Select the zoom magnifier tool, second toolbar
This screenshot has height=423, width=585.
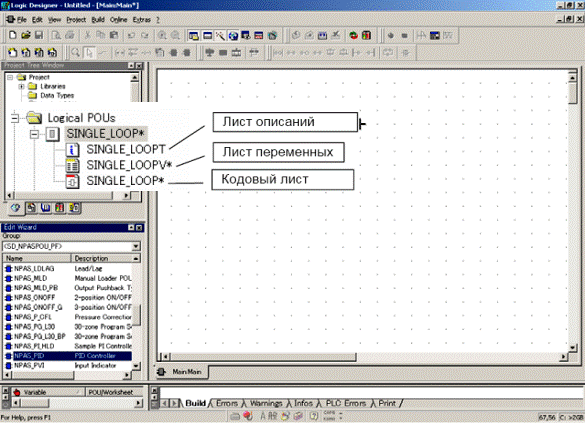click(76, 53)
